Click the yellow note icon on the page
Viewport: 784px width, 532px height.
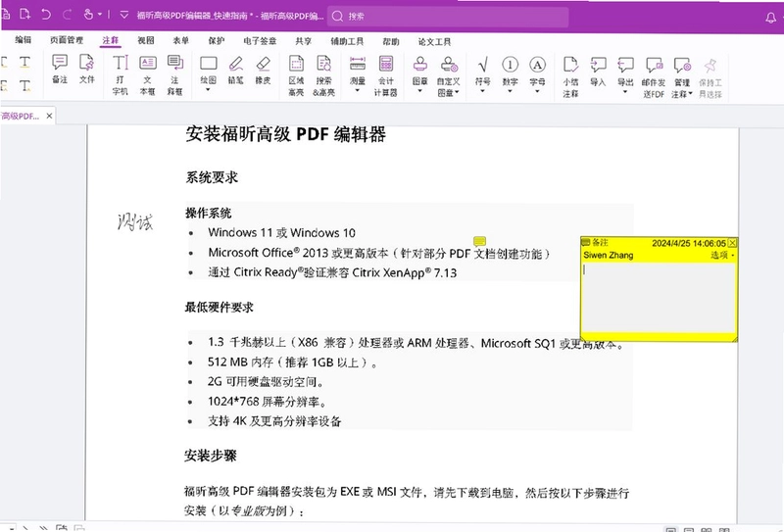pyautogui.click(x=479, y=241)
